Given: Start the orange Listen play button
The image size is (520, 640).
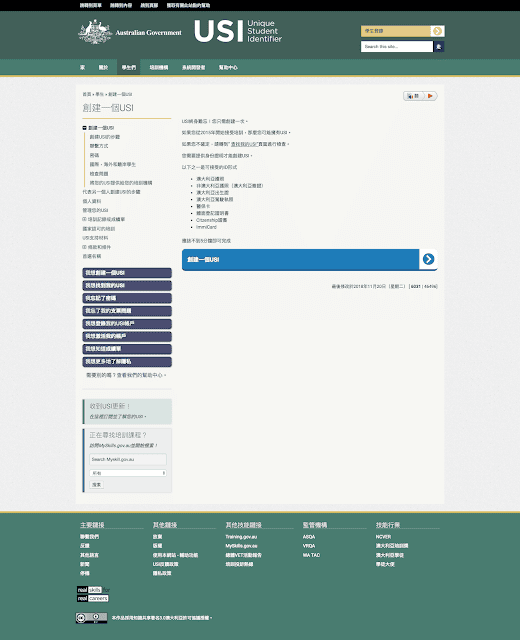Looking at the screenshot, I should [x=431, y=96].
